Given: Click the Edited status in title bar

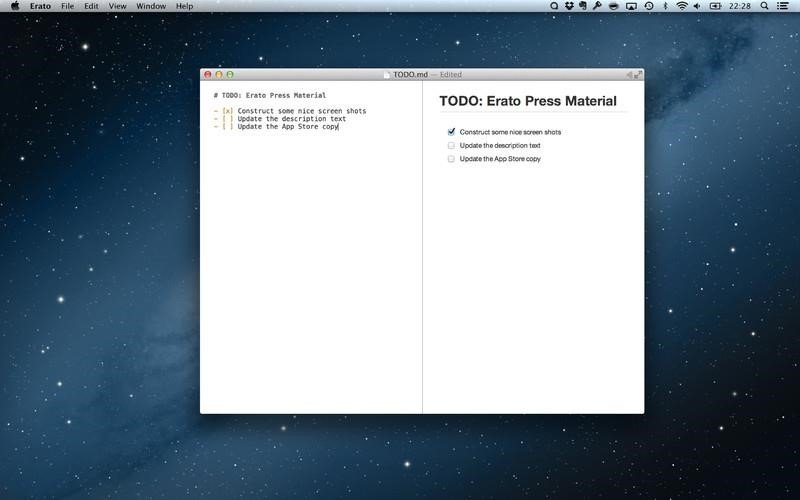Looking at the screenshot, I should 451,74.
